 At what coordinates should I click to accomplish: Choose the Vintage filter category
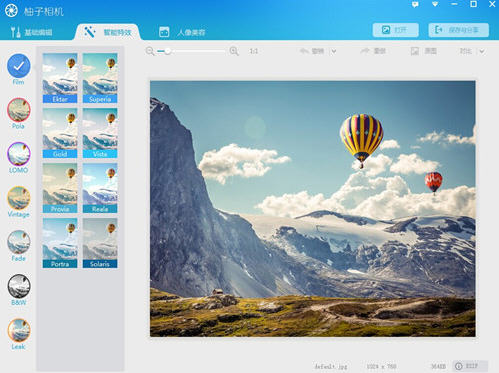pos(19,198)
